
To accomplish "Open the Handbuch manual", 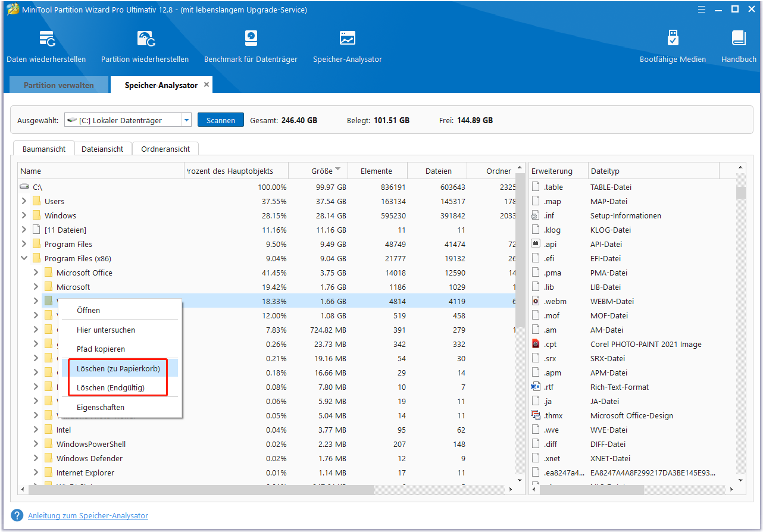I will 739,46.
